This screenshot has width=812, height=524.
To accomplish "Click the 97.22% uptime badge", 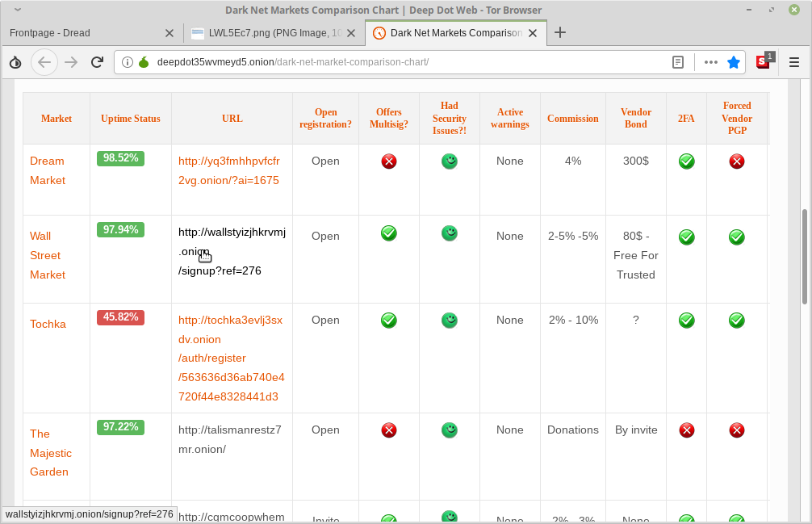I will pyautogui.click(x=120, y=426).
